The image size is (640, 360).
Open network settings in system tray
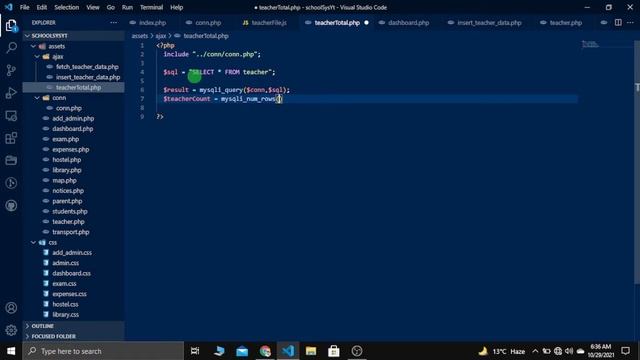coord(558,351)
